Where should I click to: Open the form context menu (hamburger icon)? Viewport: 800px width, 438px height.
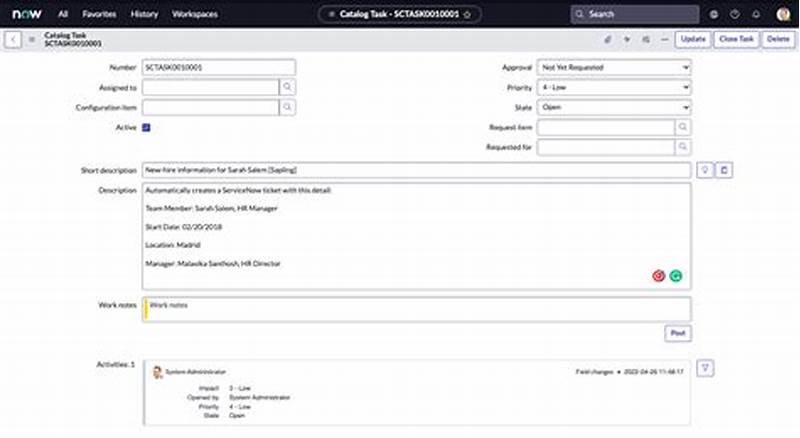32,39
